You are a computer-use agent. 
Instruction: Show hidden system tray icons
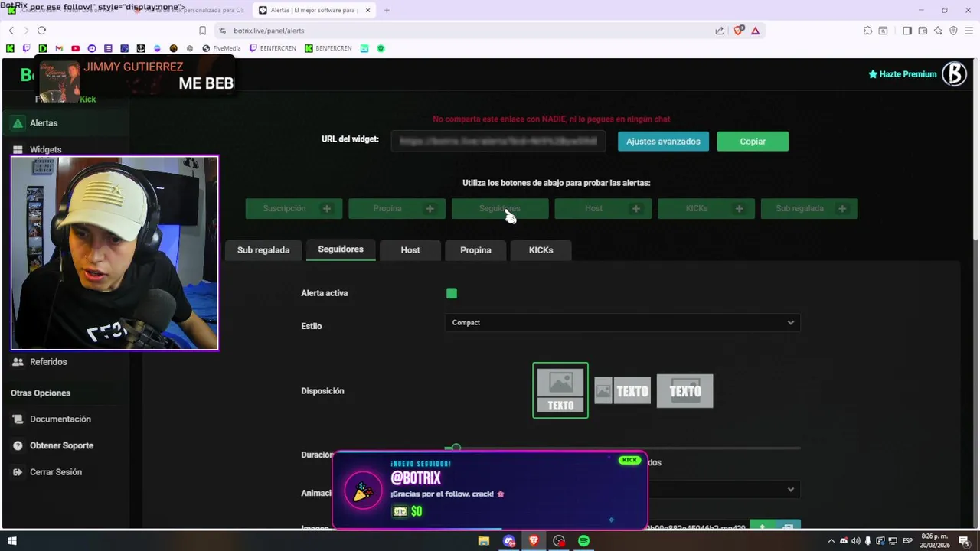pos(831,541)
